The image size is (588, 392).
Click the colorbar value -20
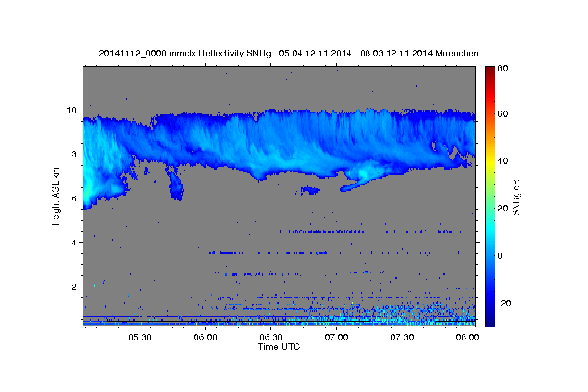(504, 303)
